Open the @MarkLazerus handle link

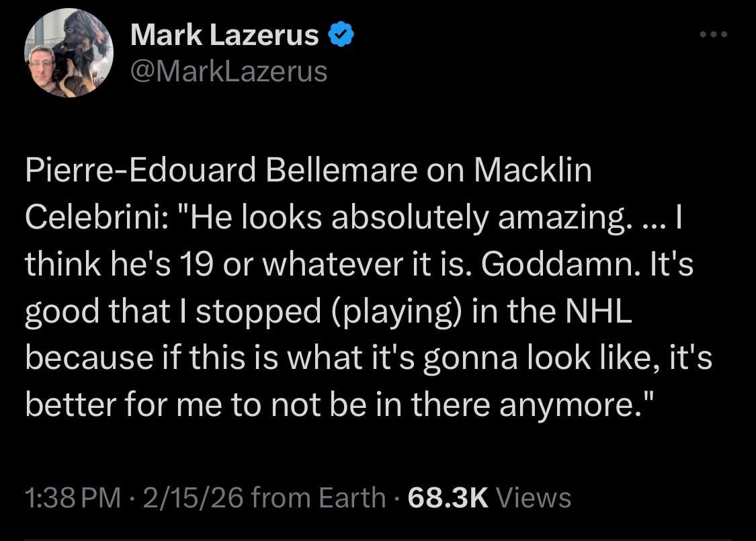228,71
